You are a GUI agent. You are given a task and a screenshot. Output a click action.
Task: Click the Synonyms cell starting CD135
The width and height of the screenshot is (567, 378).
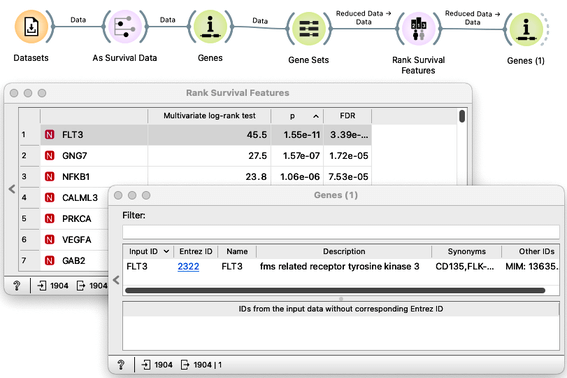(x=465, y=267)
